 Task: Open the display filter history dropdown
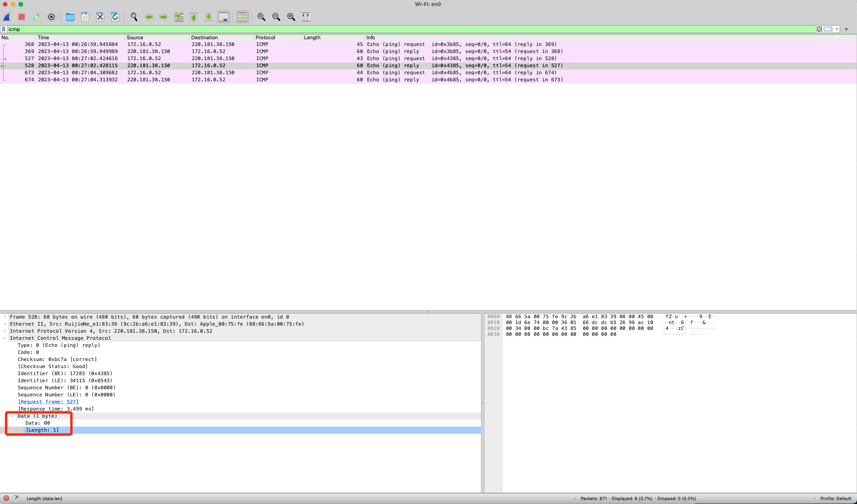click(x=837, y=29)
